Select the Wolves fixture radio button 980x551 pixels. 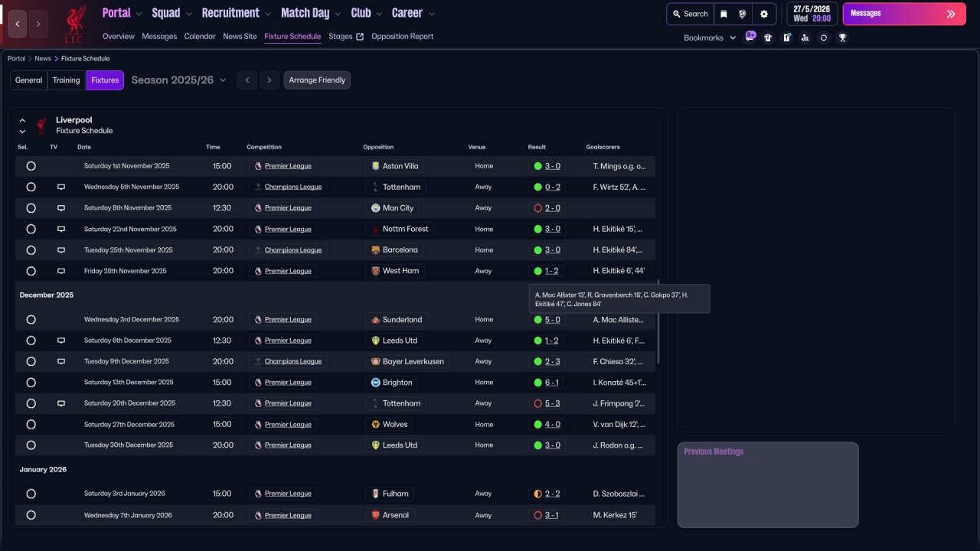(x=31, y=424)
